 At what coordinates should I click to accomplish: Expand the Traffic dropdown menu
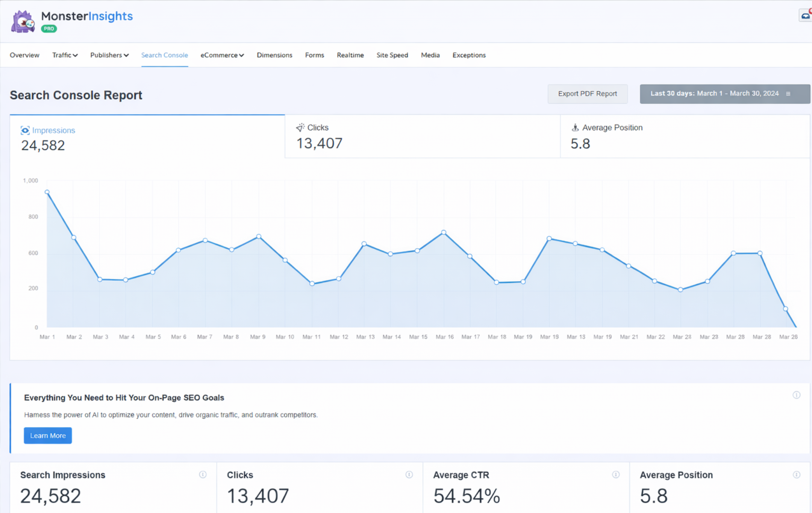point(65,55)
